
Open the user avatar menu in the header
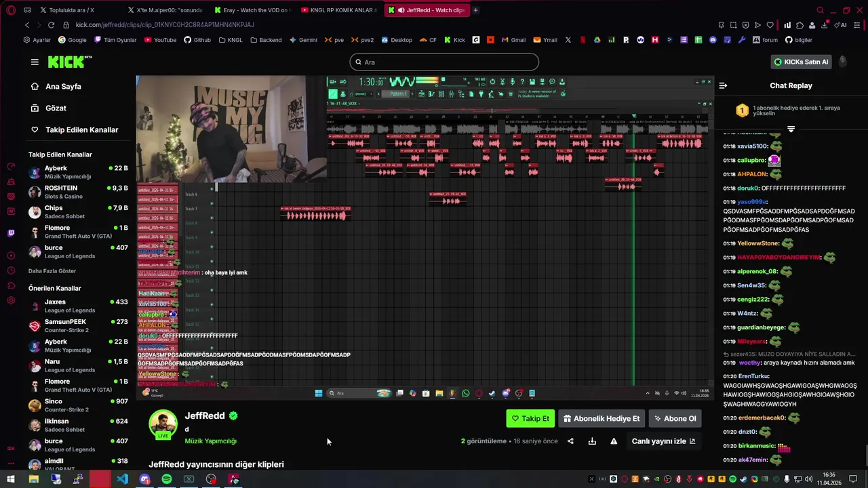coord(843,62)
